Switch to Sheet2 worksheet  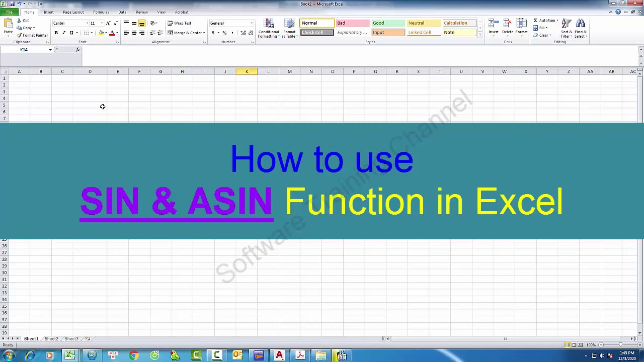(x=51, y=339)
